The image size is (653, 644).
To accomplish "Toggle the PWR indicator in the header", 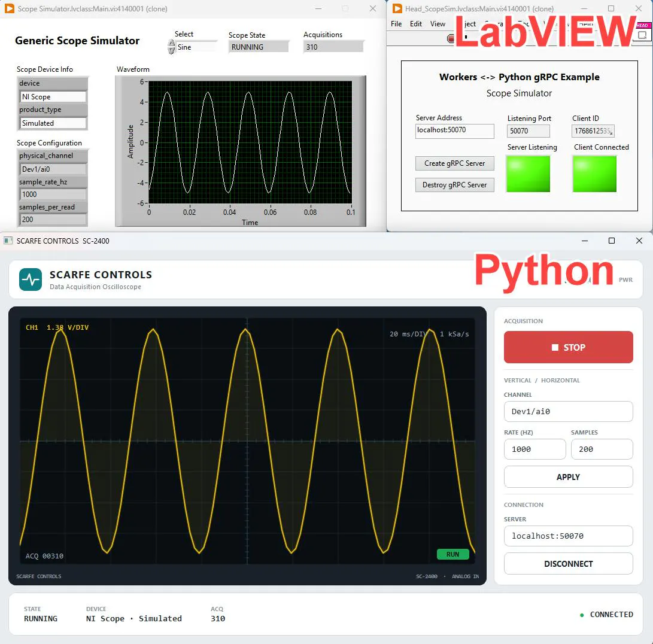I will [625, 280].
